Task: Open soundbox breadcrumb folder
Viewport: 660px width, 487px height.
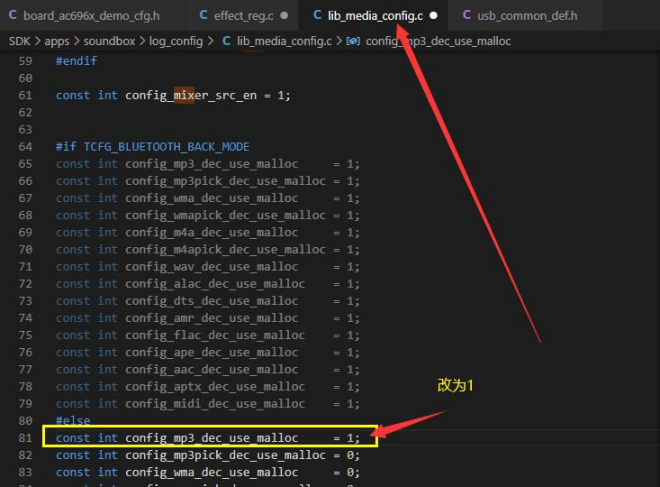Action: tap(109, 41)
